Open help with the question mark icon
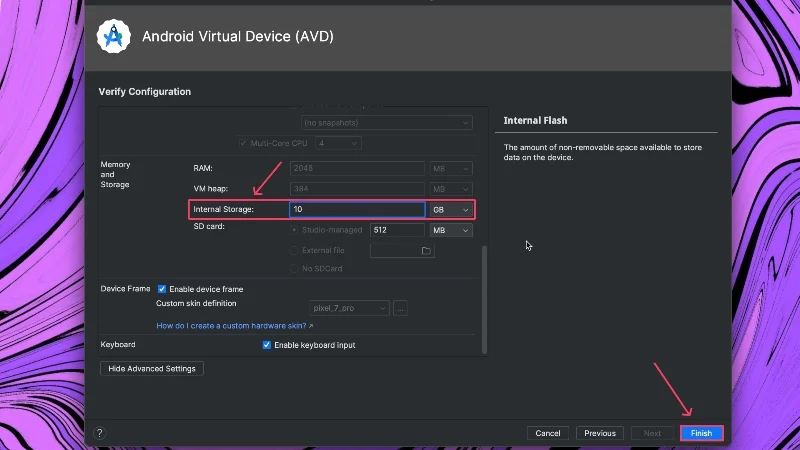The height and width of the screenshot is (450, 800). [x=99, y=433]
